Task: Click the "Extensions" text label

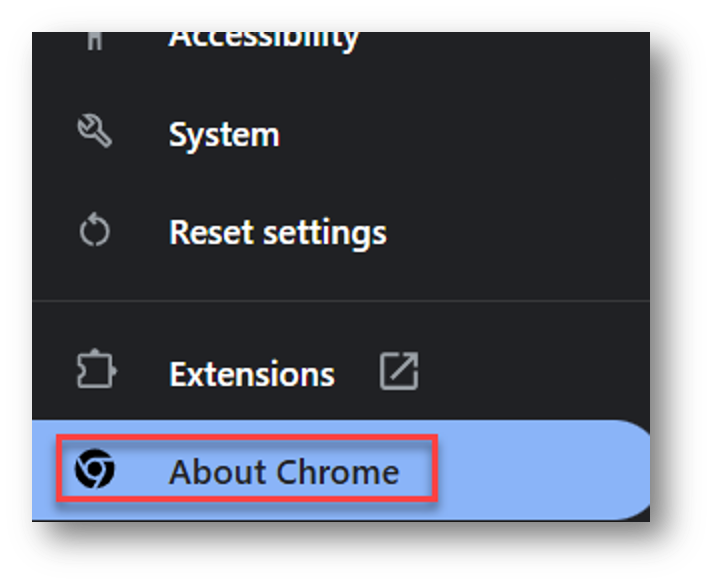Action: [x=251, y=374]
